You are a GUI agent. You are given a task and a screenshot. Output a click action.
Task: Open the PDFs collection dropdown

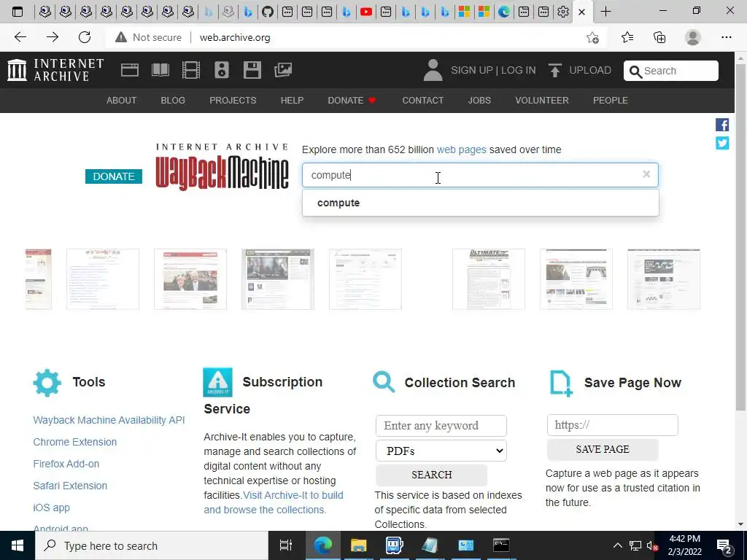[441, 451]
